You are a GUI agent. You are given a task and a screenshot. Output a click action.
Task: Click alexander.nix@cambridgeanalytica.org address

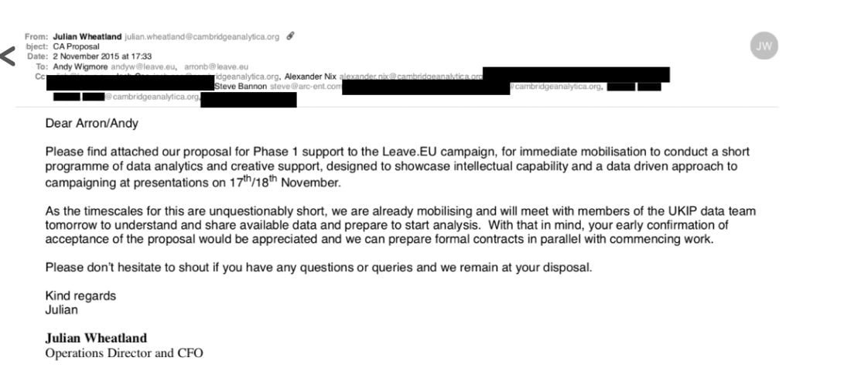[411, 77]
